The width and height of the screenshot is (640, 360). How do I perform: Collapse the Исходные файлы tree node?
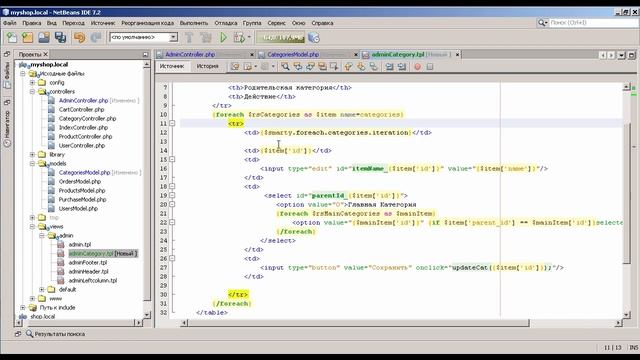[23, 73]
